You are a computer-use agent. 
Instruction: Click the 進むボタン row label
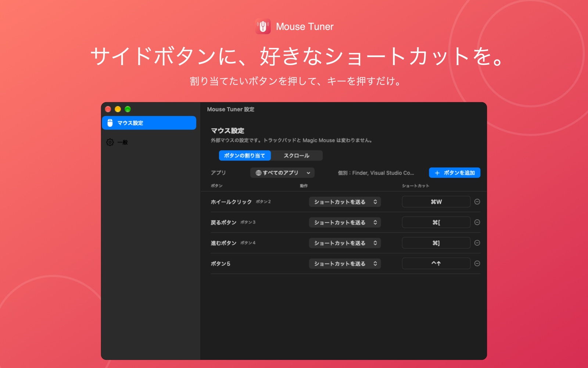pos(223,243)
